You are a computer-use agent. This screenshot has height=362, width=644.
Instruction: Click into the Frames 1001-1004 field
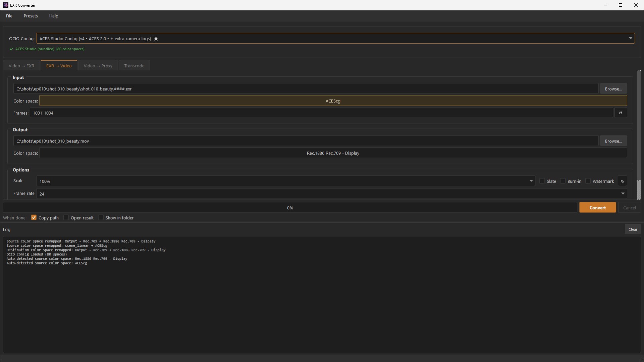coord(321,113)
